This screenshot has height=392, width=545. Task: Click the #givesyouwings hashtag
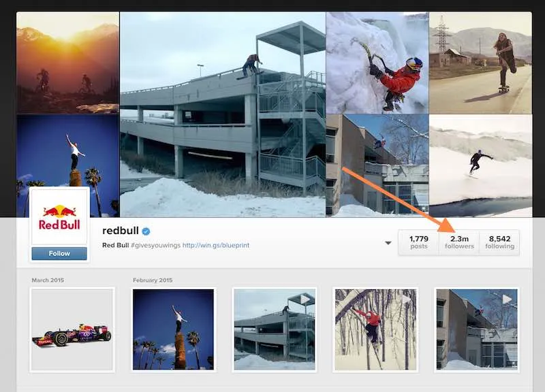tap(156, 245)
